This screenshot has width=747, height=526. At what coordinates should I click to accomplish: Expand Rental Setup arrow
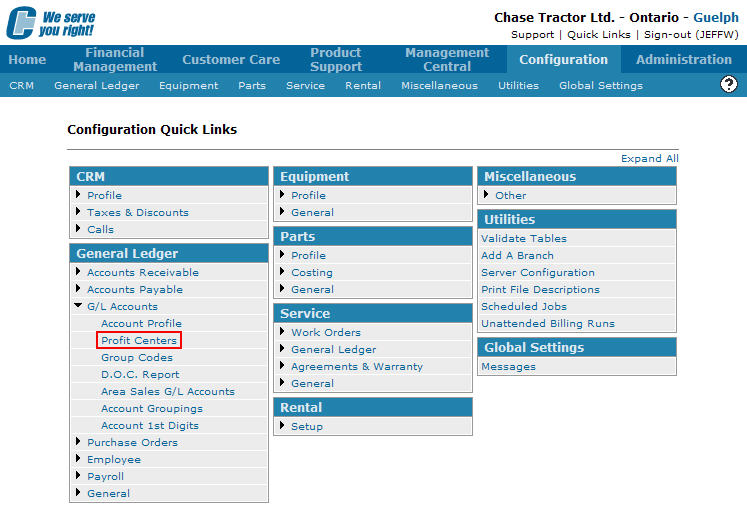pos(282,425)
